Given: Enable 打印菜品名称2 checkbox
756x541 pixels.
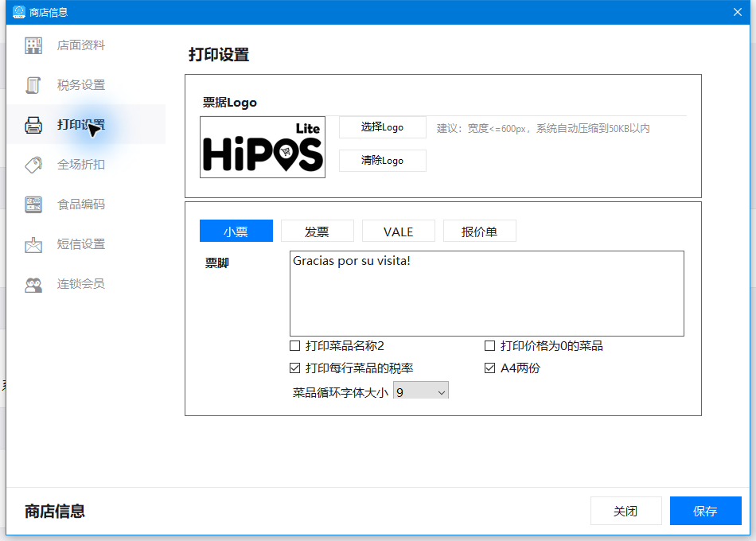Looking at the screenshot, I should 294,346.
